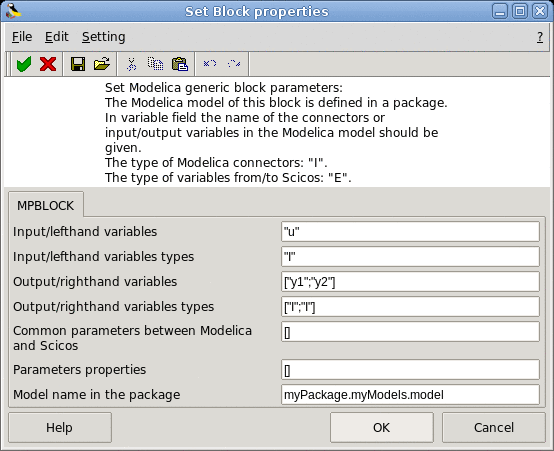Viewport: 554px width, 451px height.
Task: Click the Input/lefthand variables types field
Action: [x=410, y=257]
